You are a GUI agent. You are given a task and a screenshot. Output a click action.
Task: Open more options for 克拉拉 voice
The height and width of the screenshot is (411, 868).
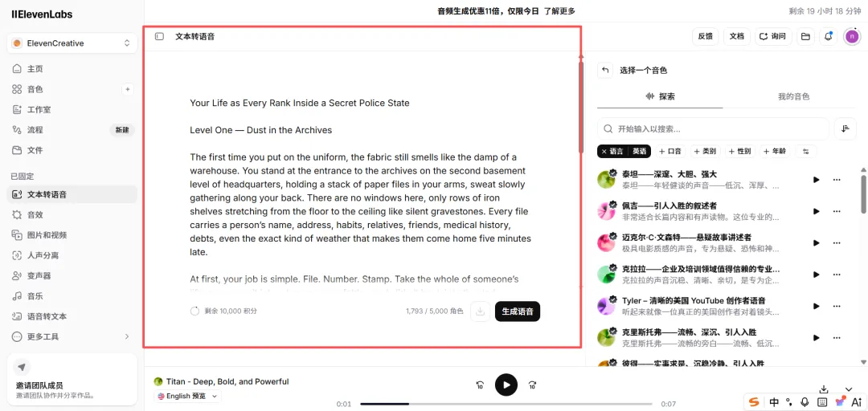point(837,275)
